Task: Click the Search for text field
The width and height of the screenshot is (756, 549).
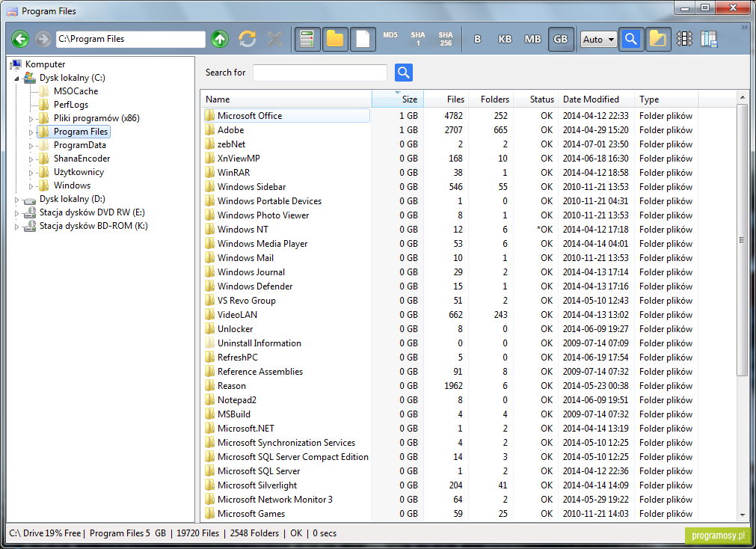Action: [319, 73]
